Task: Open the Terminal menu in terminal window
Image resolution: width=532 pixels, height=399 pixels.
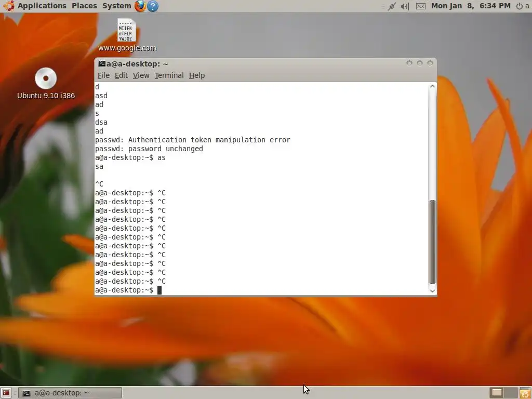Action: [169, 75]
